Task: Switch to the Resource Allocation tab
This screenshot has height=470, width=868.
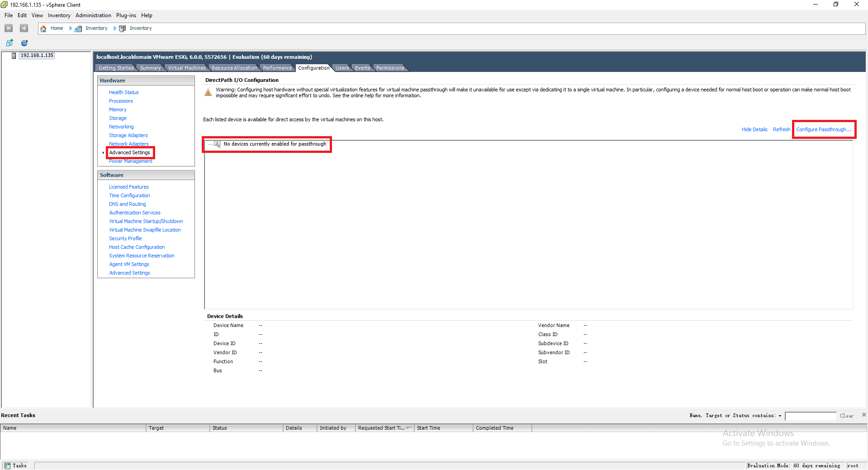Action: (234, 68)
